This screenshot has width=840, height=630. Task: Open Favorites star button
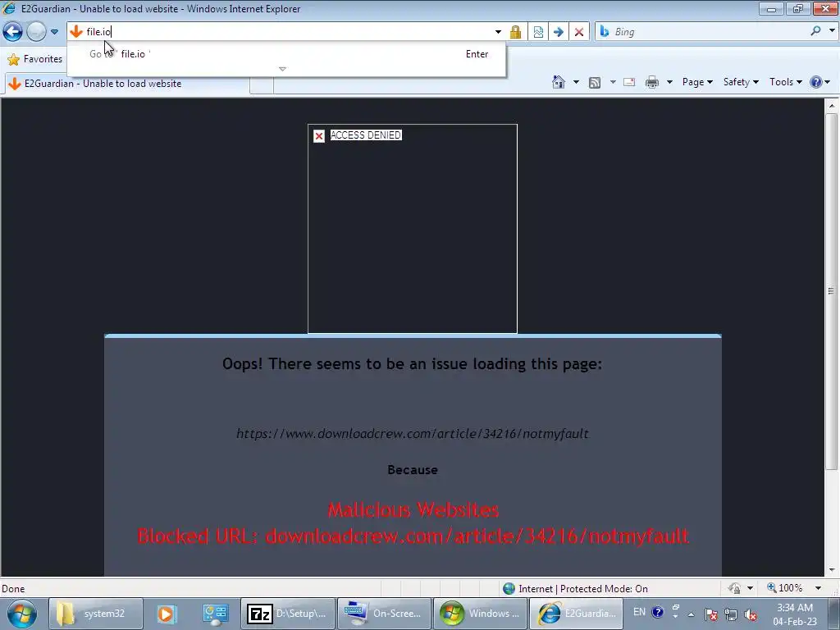(x=35, y=59)
